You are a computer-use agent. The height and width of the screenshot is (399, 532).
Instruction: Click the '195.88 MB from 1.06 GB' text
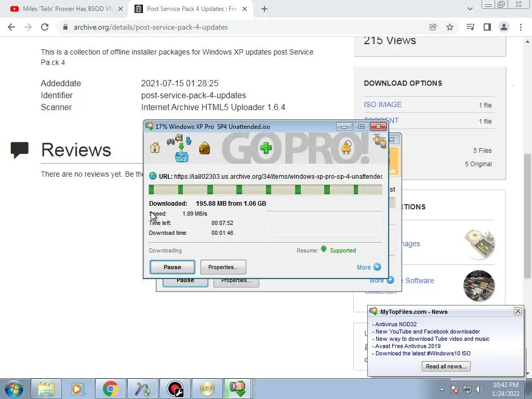point(231,204)
